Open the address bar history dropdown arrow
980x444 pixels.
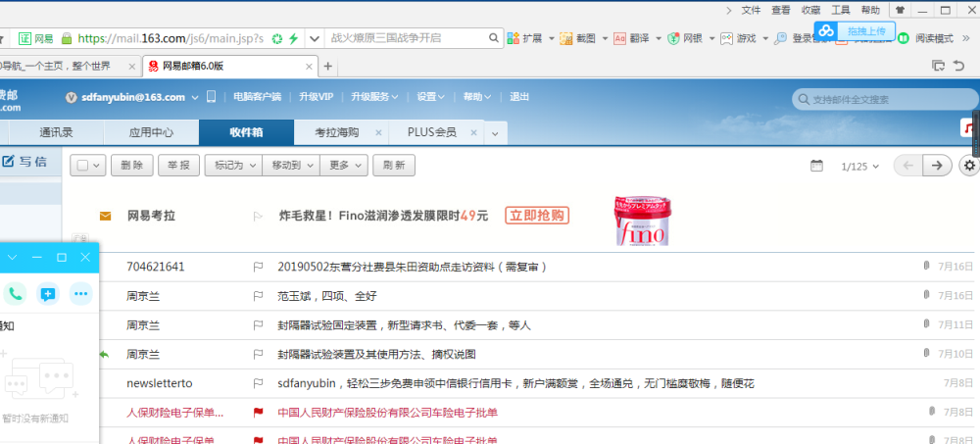[315, 38]
